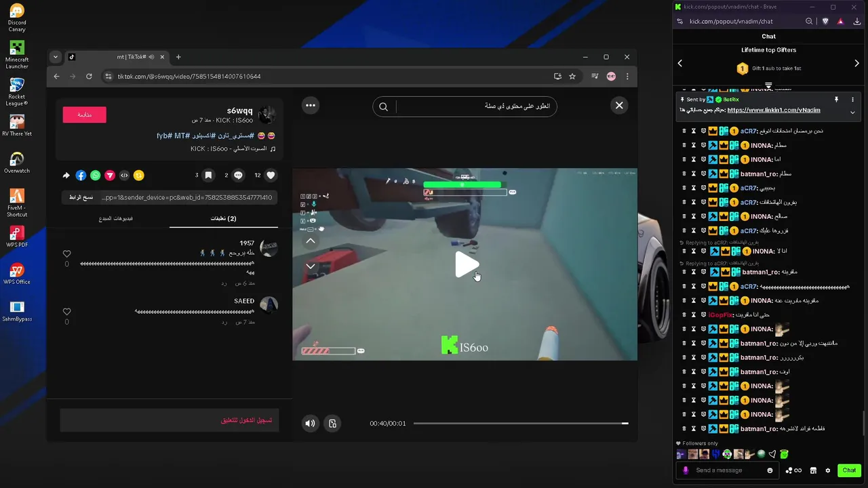This screenshot has height=488, width=868.
Task: Open the emoji picker in chat input
Action: pyautogui.click(x=770, y=470)
